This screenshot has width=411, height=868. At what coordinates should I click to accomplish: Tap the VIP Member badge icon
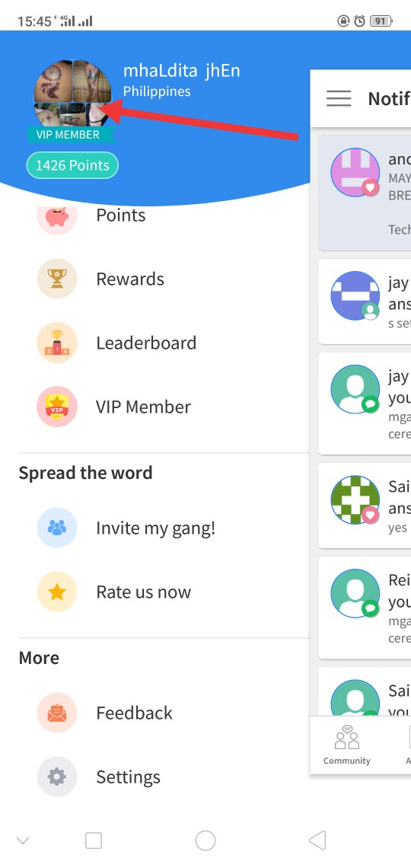click(56, 407)
